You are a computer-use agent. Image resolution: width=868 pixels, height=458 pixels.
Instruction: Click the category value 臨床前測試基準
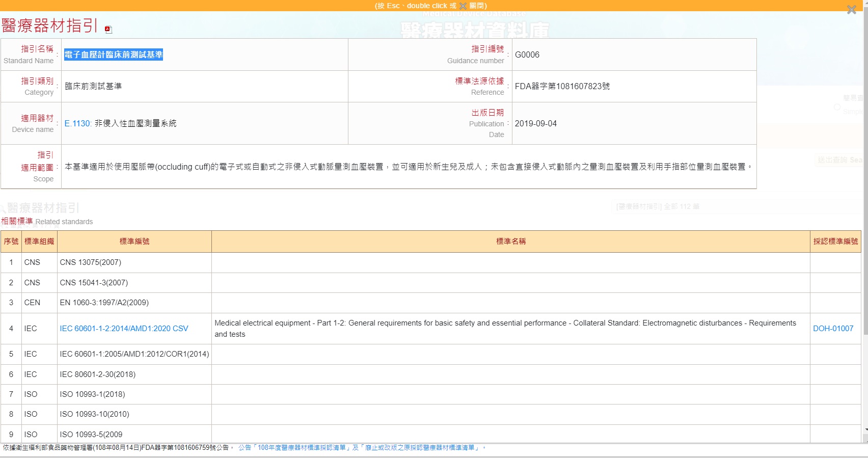click(93, 86)
